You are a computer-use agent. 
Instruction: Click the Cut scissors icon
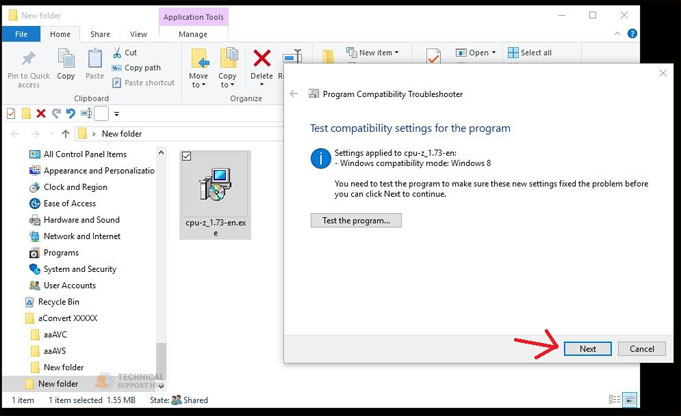pos(118,53)
